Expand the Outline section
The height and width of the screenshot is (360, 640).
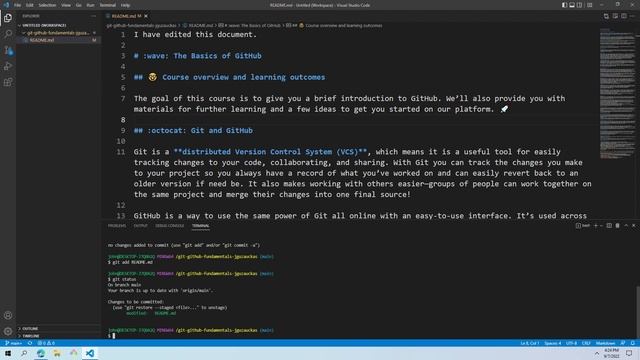tap(58, 328)
